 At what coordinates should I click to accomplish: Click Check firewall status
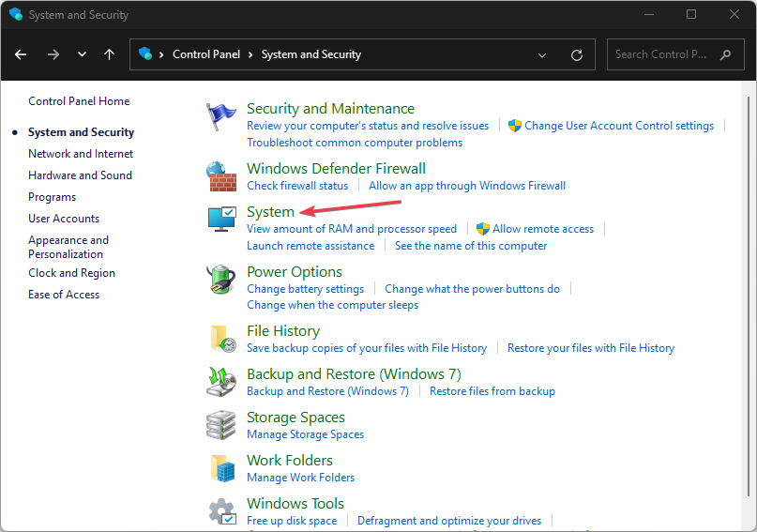[297, 186]
